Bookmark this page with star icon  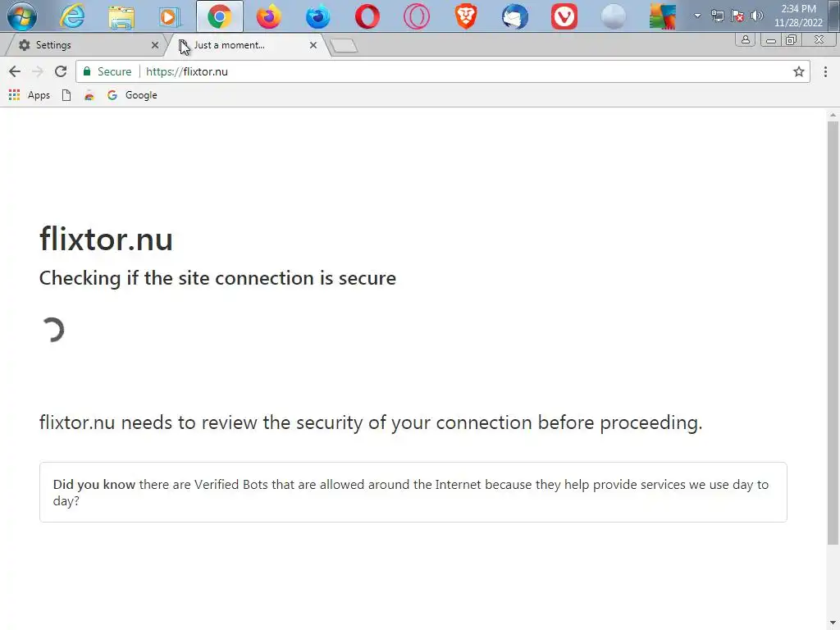[x=799, y=71]
